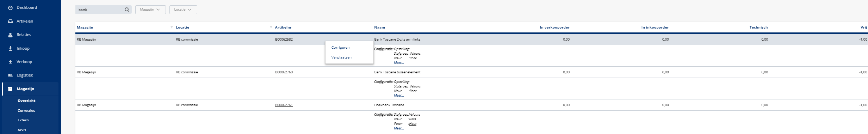Open the Magazijn filter dropdown
868x134 pixels.
[150, 10]
